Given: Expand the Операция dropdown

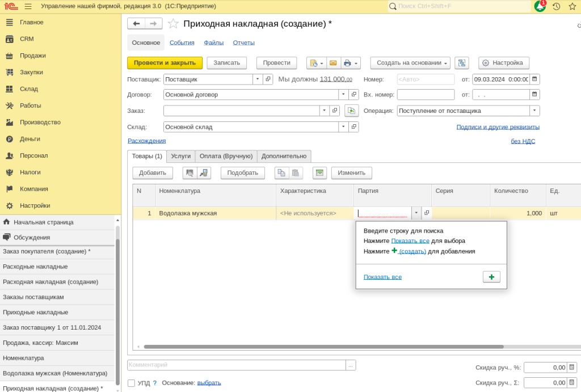Looking at the screenshot, I should 534,111.
